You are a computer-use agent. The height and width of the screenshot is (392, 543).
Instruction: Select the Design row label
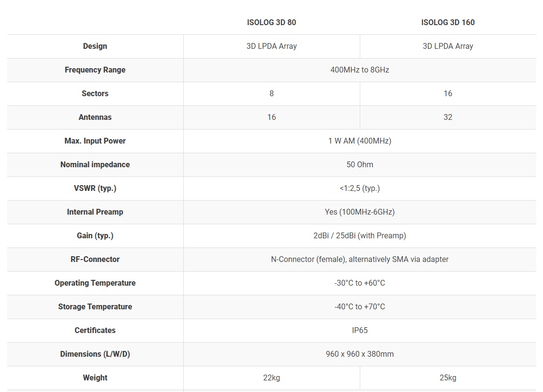pyautogui.click(x=95, y=46)
